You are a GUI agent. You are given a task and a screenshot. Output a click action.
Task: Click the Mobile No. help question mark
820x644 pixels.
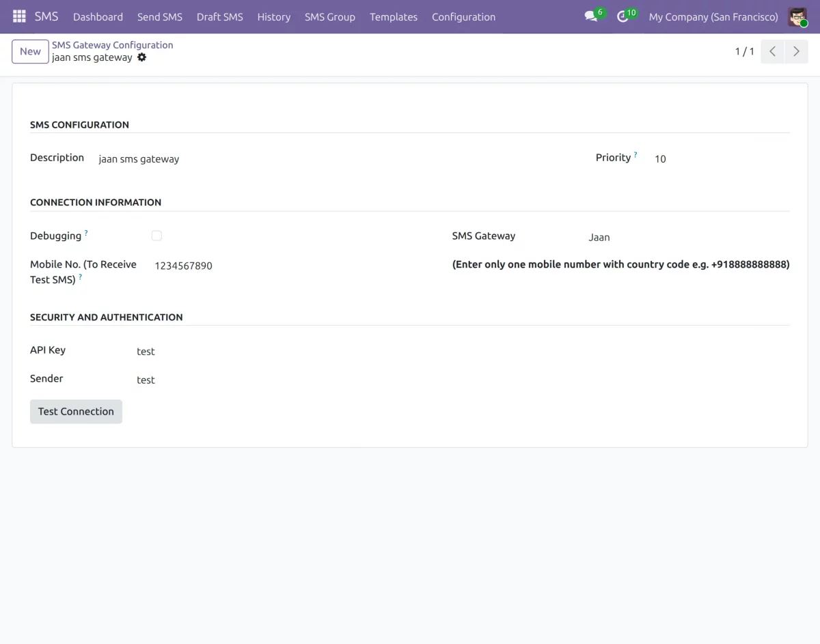tap(80, 277)
